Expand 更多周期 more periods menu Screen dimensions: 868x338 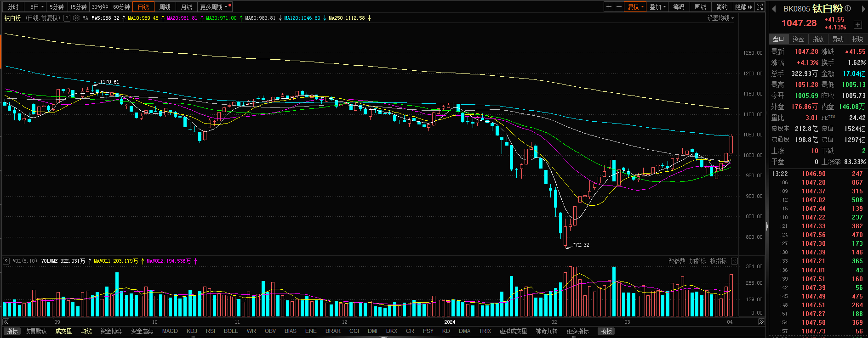(x=215, y=7)
